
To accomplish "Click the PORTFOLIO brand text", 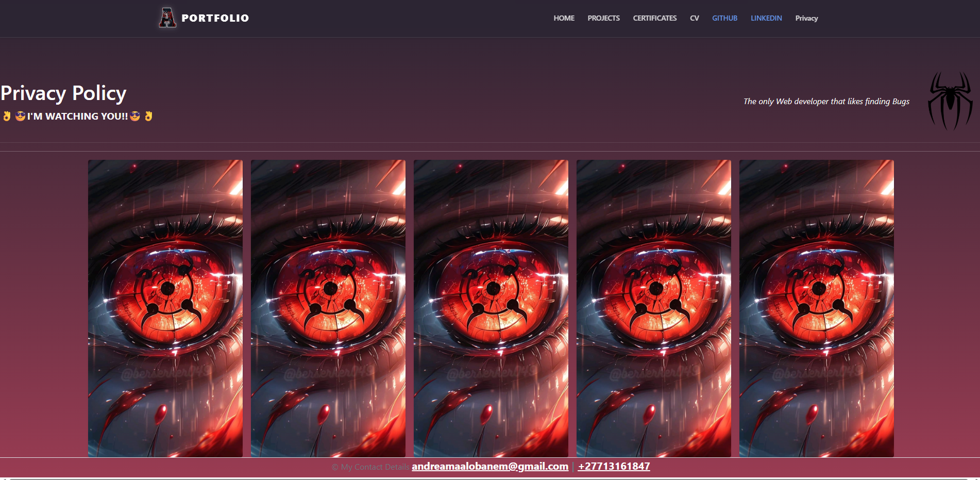I will [215, 18].
